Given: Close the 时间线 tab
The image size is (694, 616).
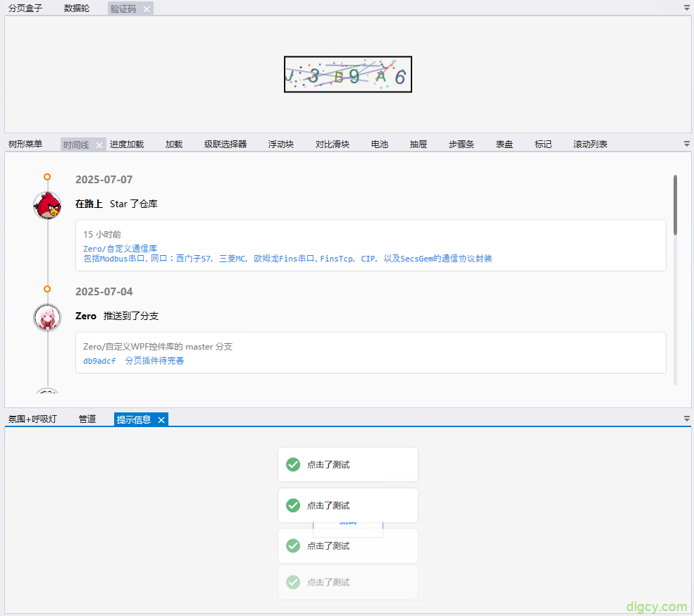Looking at the screenshot, I should tap(99, 144).
